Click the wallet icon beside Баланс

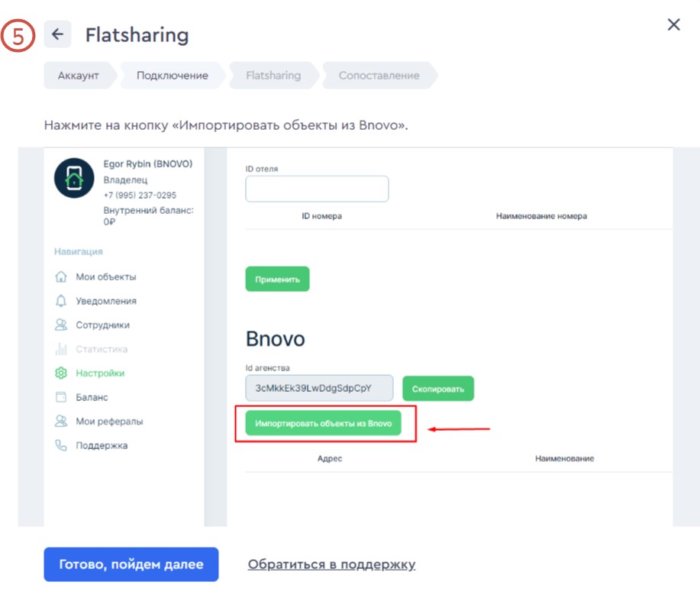62,398
